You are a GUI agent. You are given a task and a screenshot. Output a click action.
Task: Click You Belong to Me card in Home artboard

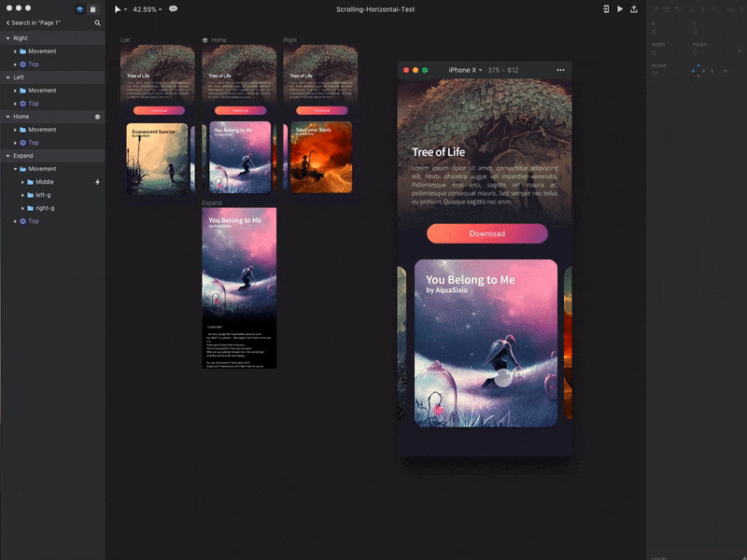(240, 157)
